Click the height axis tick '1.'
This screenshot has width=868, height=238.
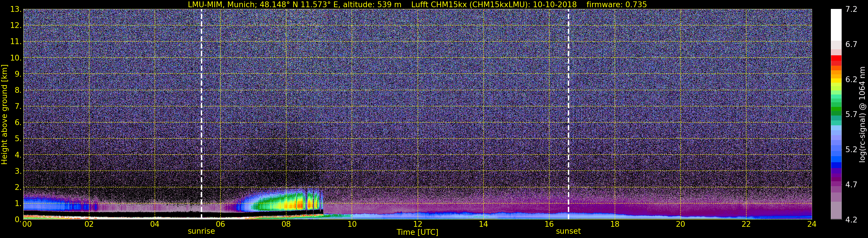[18, 203]
